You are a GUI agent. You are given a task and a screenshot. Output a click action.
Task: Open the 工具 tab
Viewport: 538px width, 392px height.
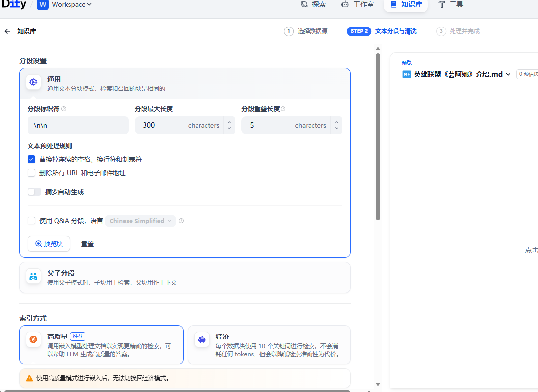click(451, 5)
